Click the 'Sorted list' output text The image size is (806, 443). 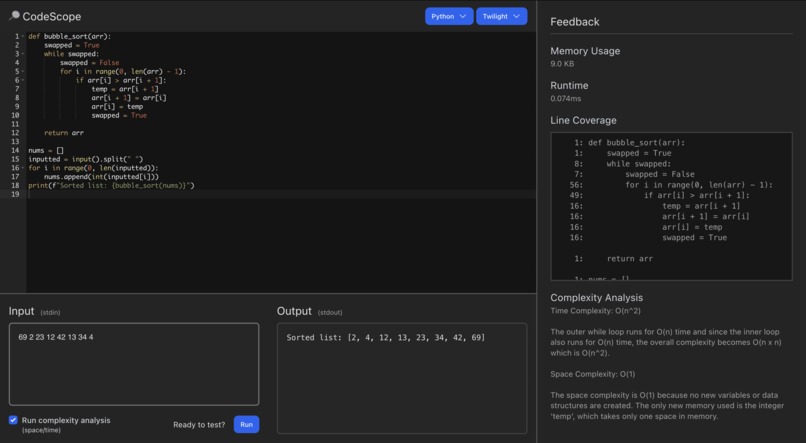pyautogui.click(x=386, y=338)
